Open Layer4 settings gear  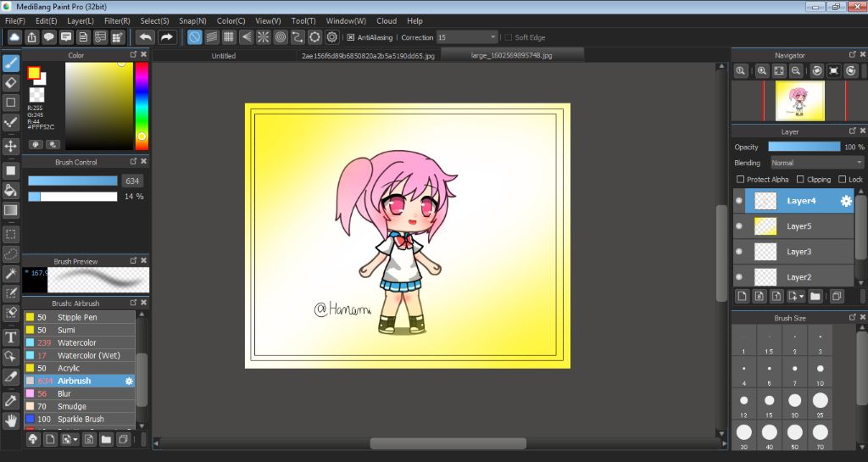tap(846, 201)
